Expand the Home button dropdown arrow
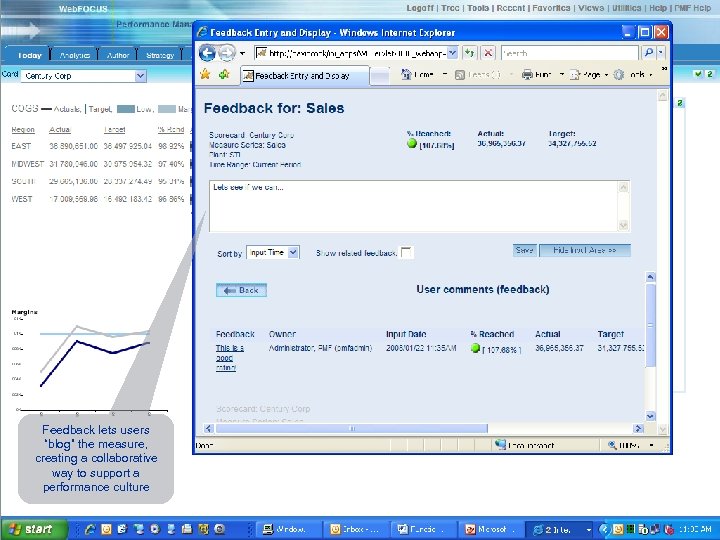 [x=444, y=75]
